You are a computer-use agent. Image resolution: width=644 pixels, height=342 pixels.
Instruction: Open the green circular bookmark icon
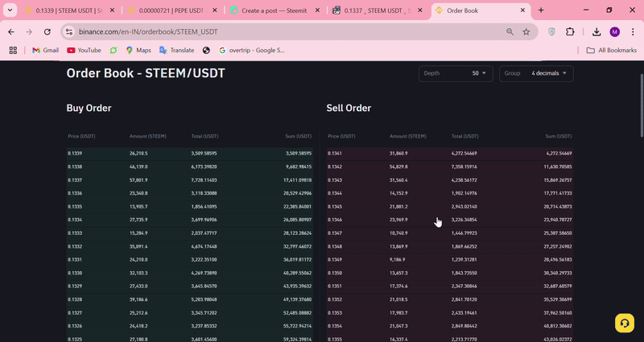(114, 50)
